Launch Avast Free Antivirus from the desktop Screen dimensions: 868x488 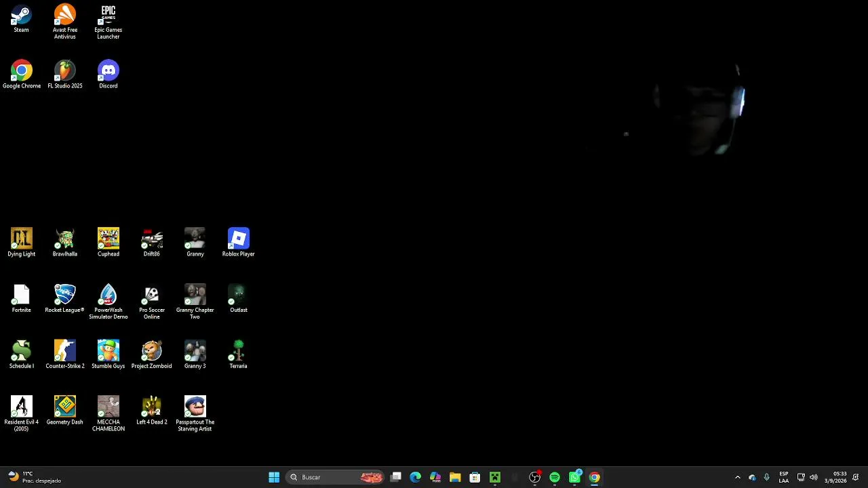65,22
